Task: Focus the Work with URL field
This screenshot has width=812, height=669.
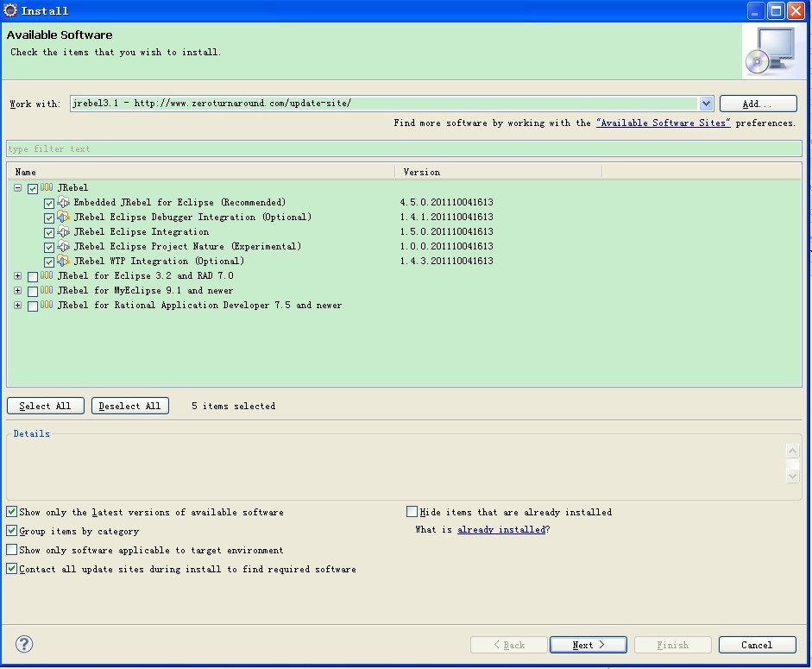Action: click(x=385, y=103)
